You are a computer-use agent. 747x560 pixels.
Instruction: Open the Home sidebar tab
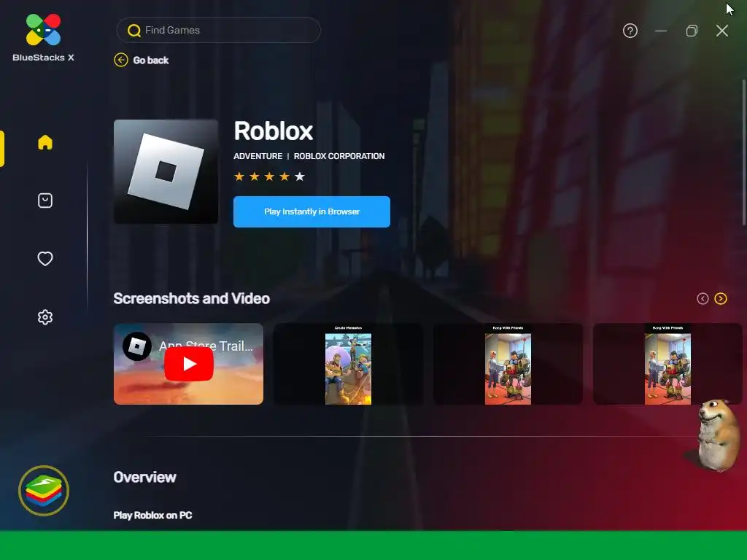pos(45,142)
